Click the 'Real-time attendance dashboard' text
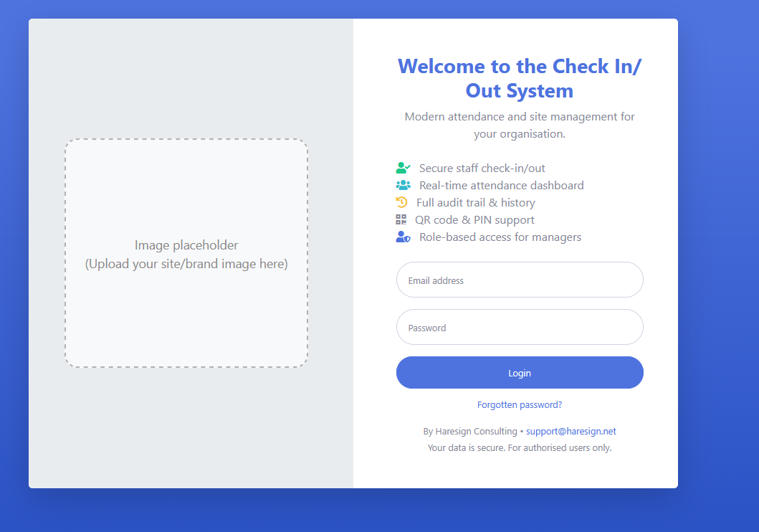This screenshot has height=532, width=759. coord(501,186)
